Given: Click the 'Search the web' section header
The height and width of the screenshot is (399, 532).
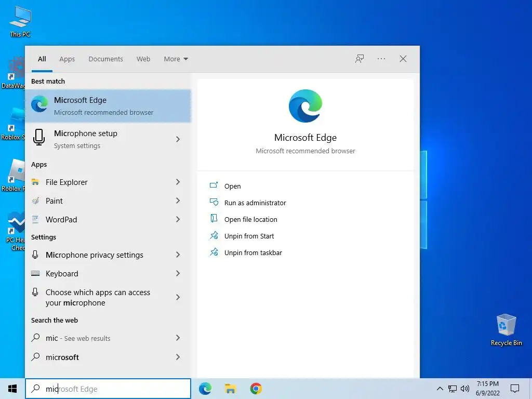Looking at the screenshot, I should coord(54,320).
